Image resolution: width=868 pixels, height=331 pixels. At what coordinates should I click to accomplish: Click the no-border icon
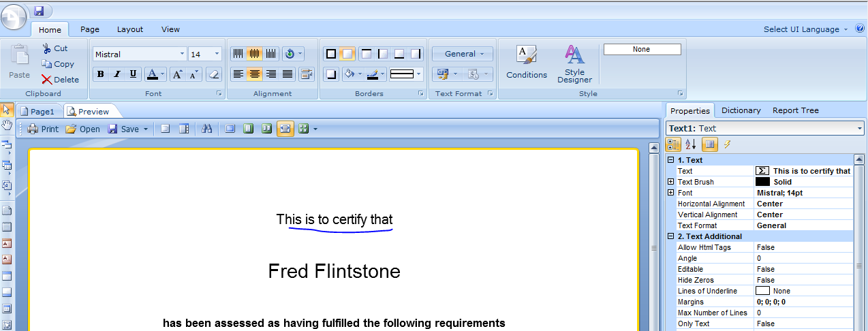[347, 54]
